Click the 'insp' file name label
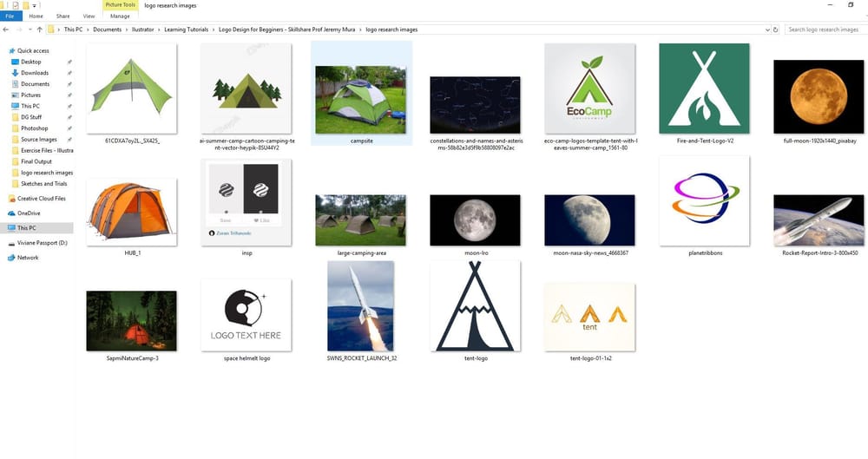Screen dimensions: 868x459 coord(247,253)
